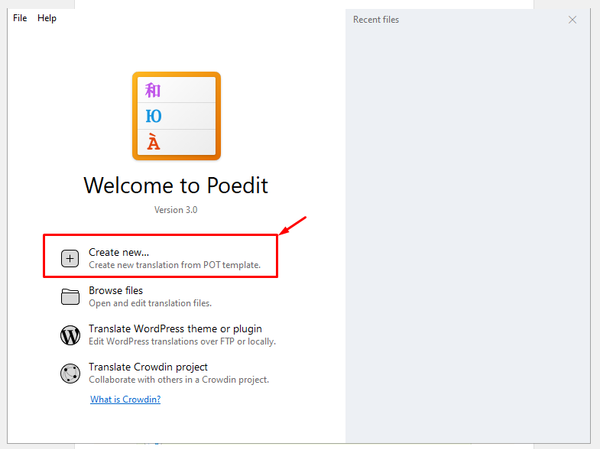Click the Poedit application logo
This screenshot has width=600, height=449.
coord(176,116)
